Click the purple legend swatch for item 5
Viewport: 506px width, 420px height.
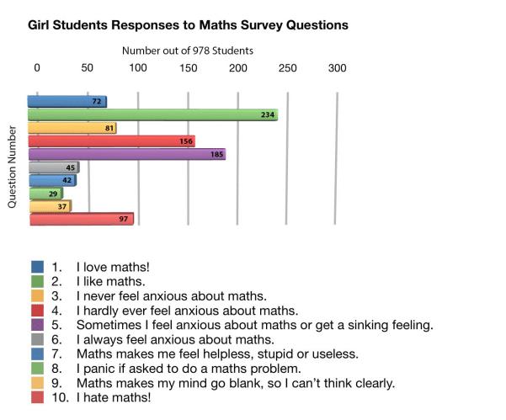click(x=36, y=324)
